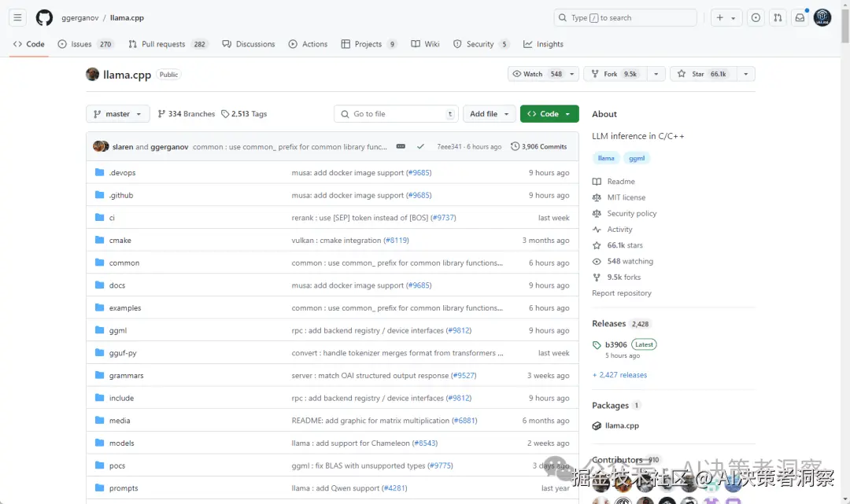Open the hamburger navigation menu

[x=17, y=18]
